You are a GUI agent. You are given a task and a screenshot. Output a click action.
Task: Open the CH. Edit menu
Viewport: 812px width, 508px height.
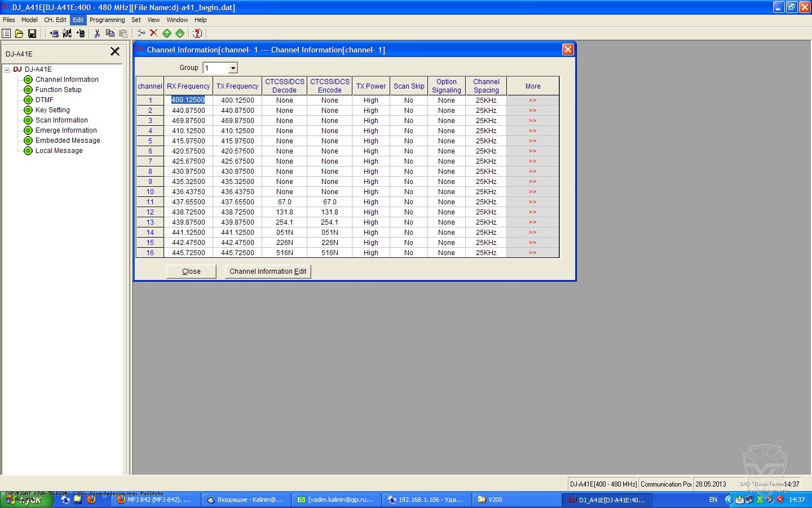tap(55, 20)
